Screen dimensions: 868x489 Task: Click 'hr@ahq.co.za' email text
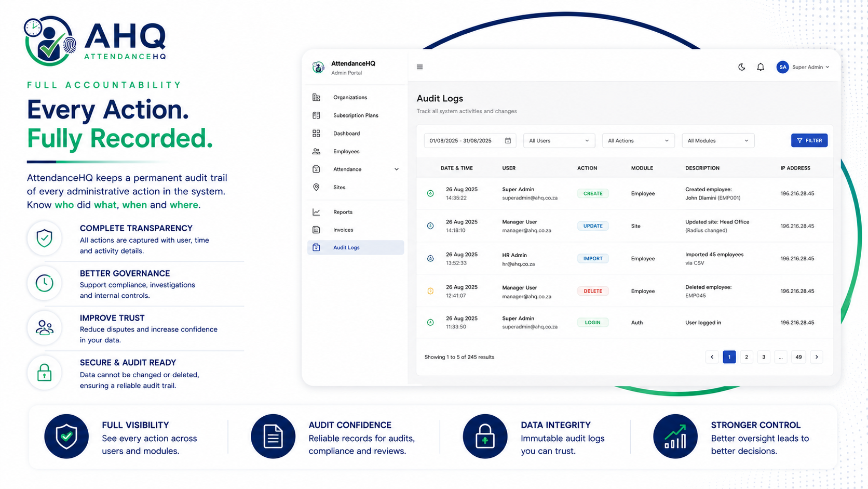coord(518,264)
